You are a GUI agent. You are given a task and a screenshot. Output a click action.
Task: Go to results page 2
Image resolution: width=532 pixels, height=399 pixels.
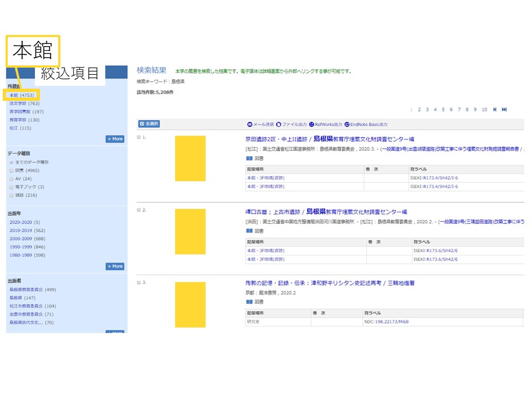[x=420, y=110]
